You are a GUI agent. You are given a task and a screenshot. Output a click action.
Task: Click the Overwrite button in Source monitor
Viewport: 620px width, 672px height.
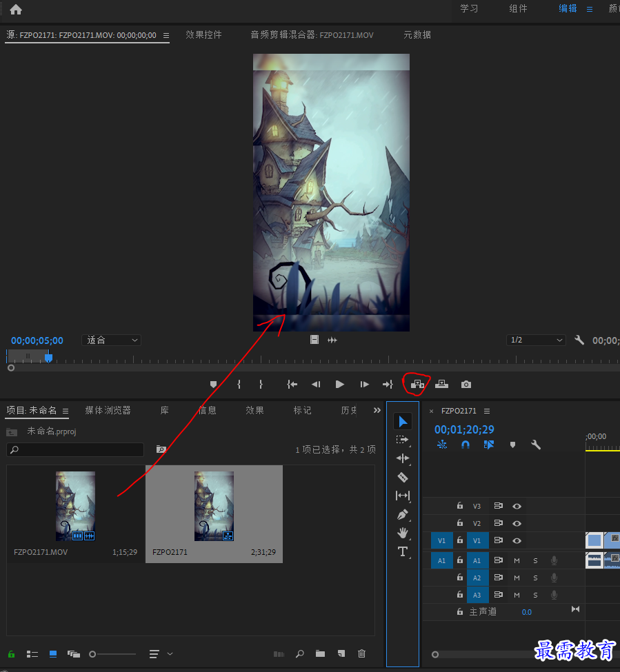[441, 385]
